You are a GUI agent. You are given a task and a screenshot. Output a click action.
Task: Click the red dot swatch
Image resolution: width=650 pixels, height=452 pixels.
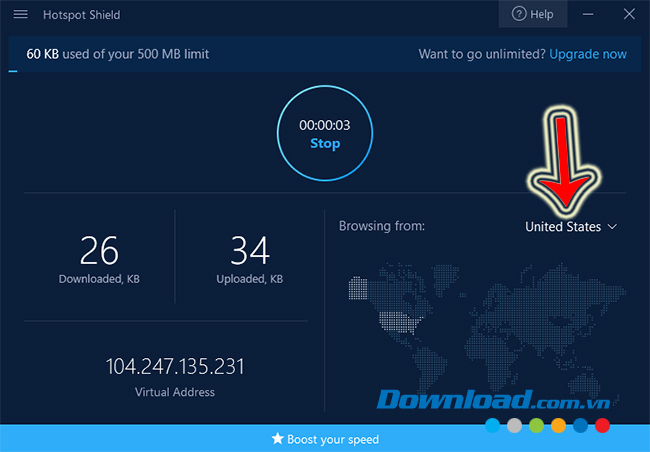click(x=602, y=426)
